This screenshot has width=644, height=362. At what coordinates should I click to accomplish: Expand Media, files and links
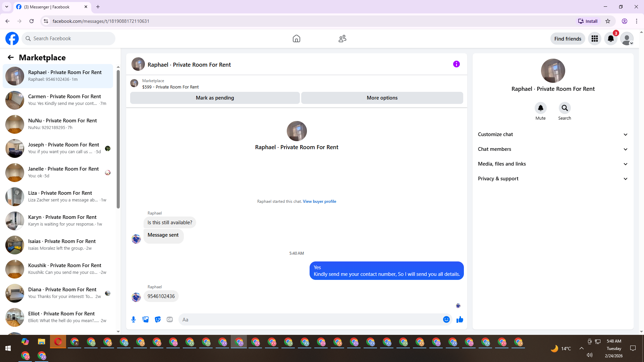click(x=552, y=164)
